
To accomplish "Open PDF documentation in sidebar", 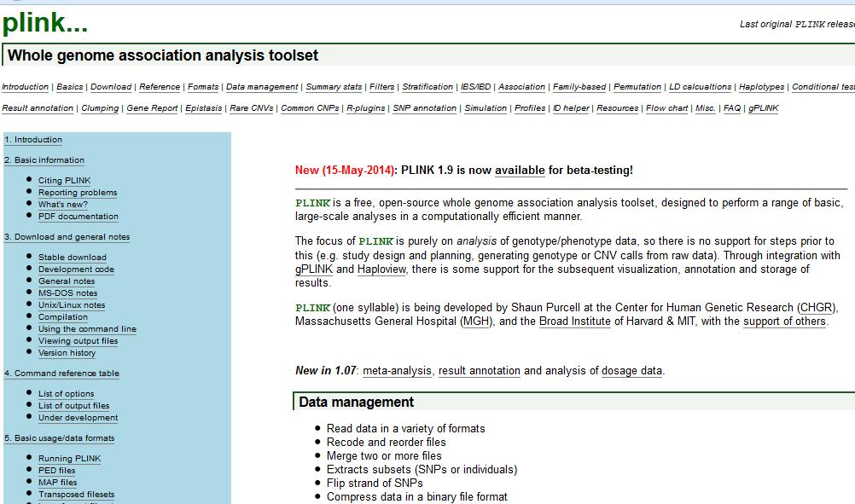I will click(78, 217).
